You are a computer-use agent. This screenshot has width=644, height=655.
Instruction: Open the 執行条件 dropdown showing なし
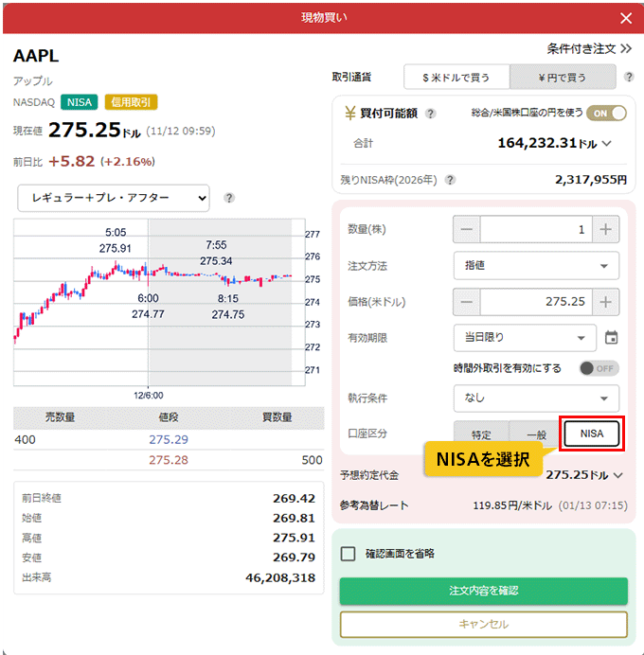tap(536, 398)
